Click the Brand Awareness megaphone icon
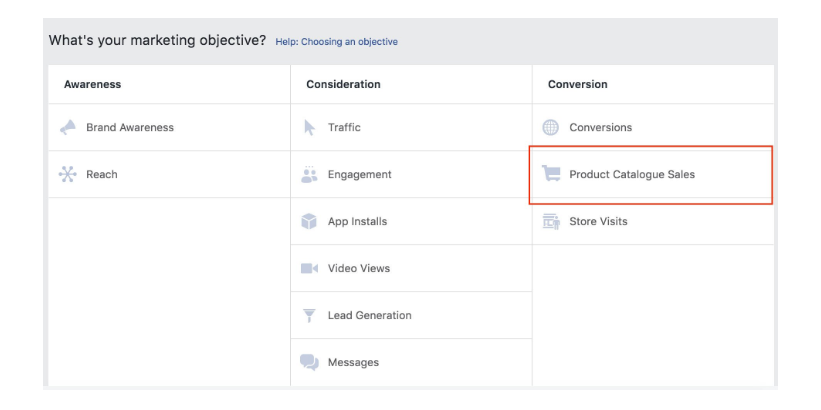The height and width of the screenshot is (410, 821). click(x=68, y=127)
